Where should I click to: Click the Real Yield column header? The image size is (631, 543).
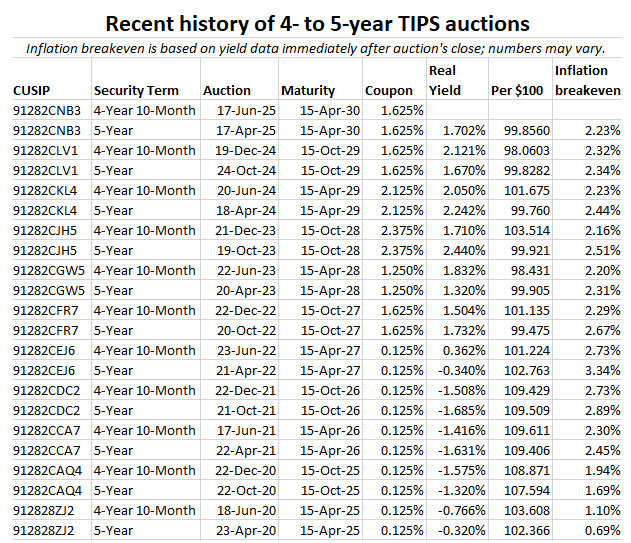444,80
